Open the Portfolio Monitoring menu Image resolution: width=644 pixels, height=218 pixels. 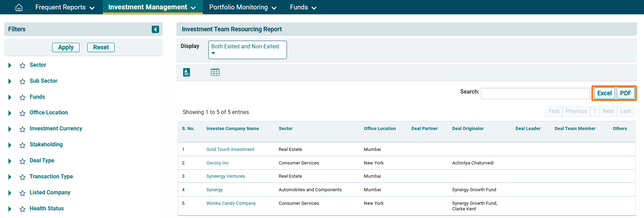(x=243, y=7)
